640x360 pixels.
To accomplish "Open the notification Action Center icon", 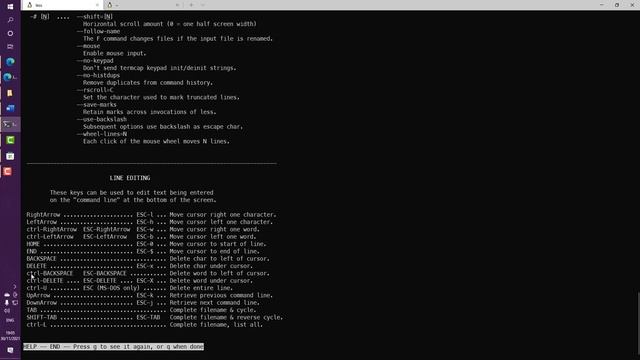I will pyautogui.click(x=10, y=350).
